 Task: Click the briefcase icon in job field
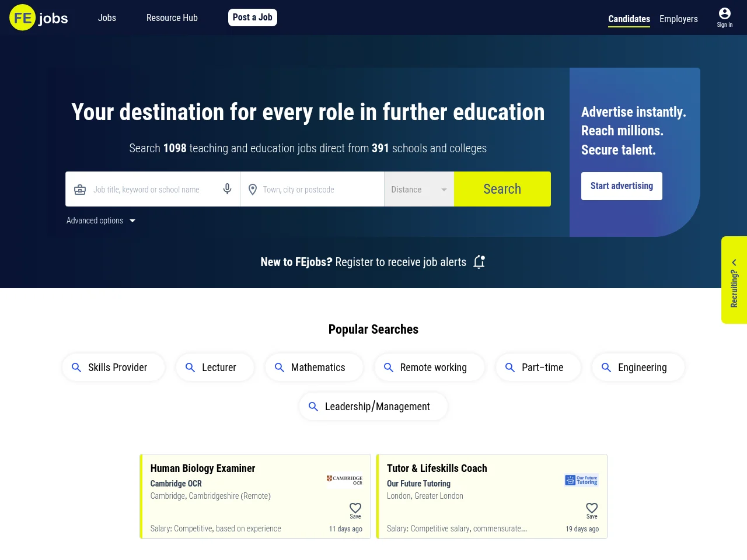[x=80, y=190]
